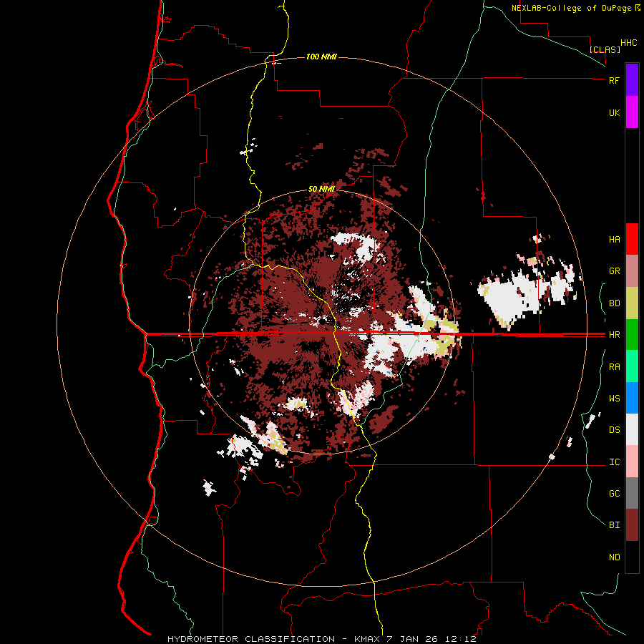Click the purple RF legend color swatch

point(632,80)
